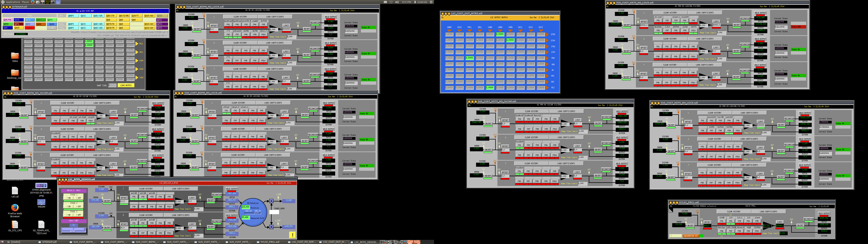Open the VE/FMC menu in SITEMAP

[x=8, y=20]
